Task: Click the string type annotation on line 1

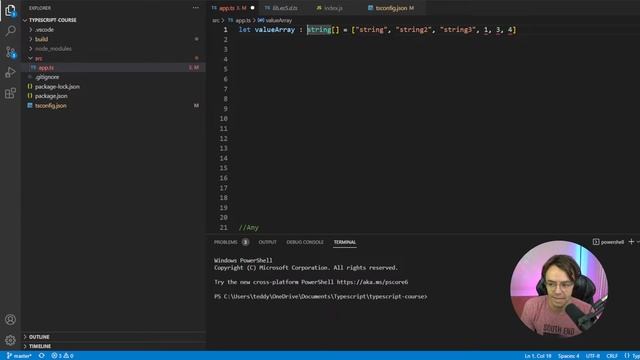Action: coord(319,30)
